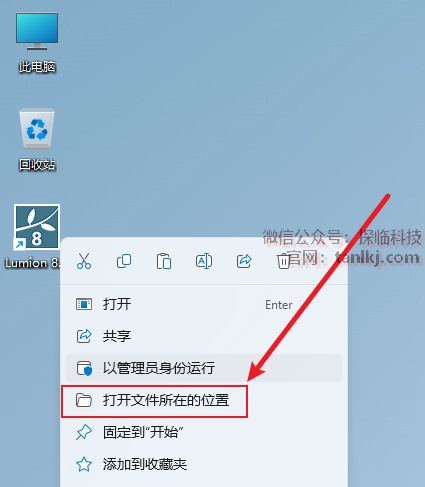This screenshot has width=425, height=487.
Task: Click the 此电脑 text label
Action: [37, 67]
